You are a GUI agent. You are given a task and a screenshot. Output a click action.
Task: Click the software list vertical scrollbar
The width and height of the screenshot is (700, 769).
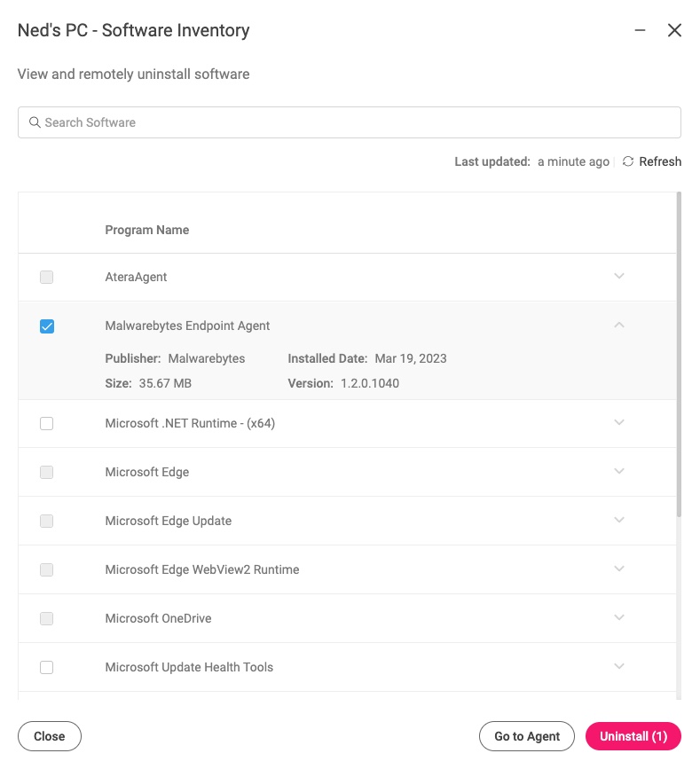pos(679,354)
